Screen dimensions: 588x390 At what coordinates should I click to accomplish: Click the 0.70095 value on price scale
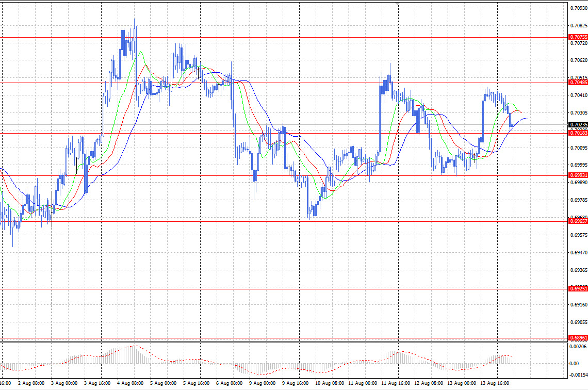click(x=579, y=148)
